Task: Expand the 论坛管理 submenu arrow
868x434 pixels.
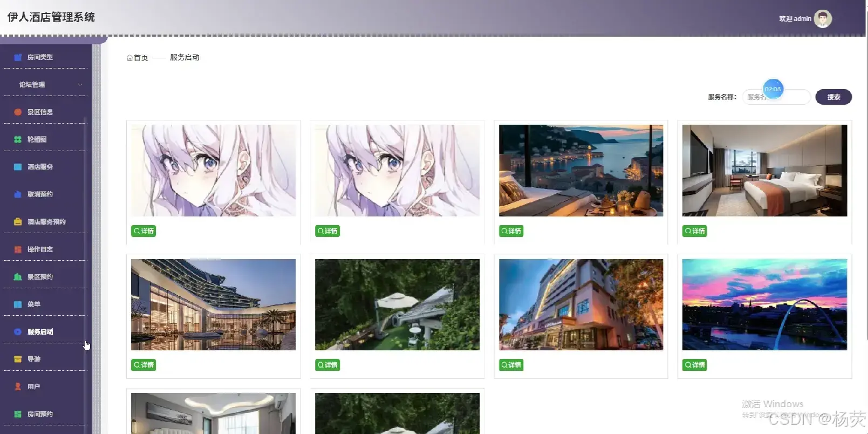Action: pyautogui.click(x=80, y=85)
